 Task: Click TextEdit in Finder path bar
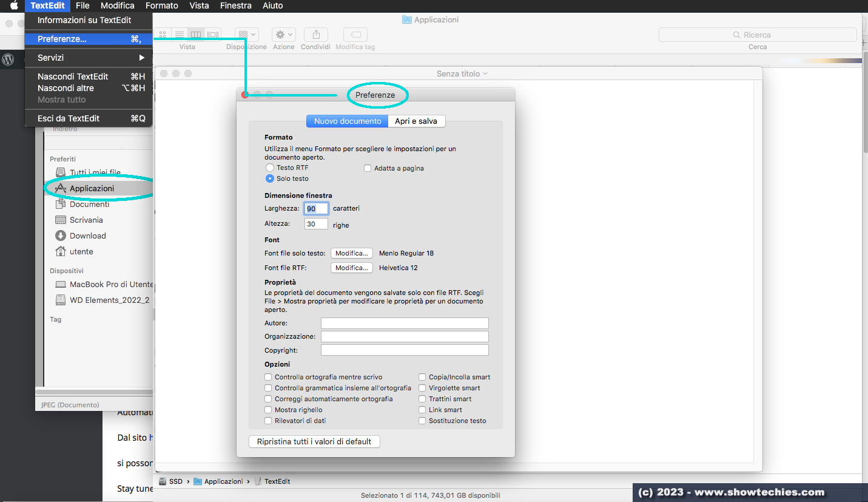pyautogui.click(x=272, y=481)
